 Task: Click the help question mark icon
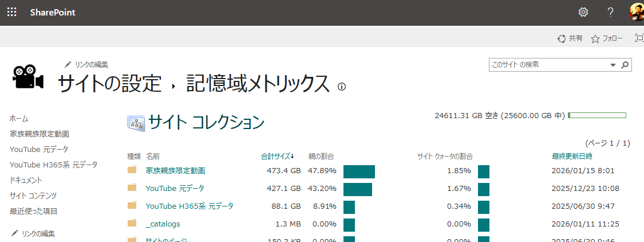[x=610, y=12]
